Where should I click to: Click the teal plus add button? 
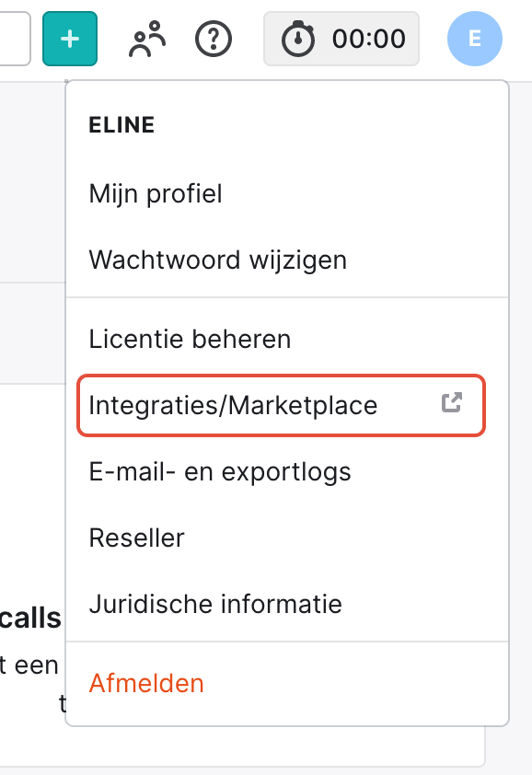click(x=70, y=39)
